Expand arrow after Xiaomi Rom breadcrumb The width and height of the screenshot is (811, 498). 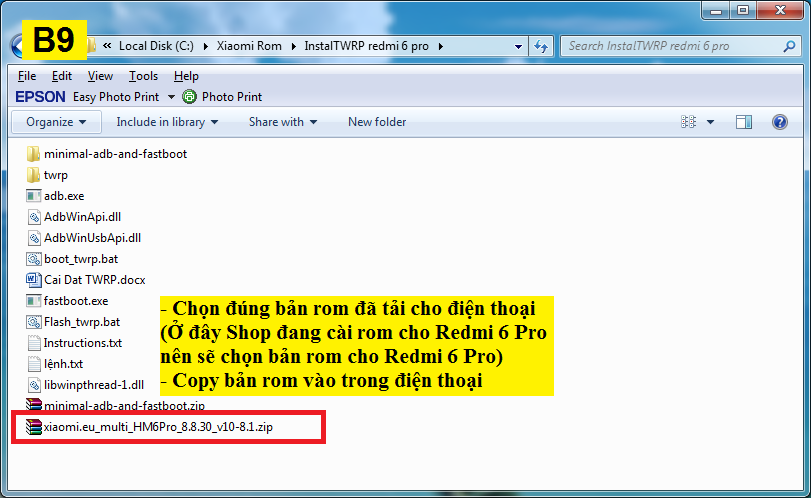coord(293,47)
